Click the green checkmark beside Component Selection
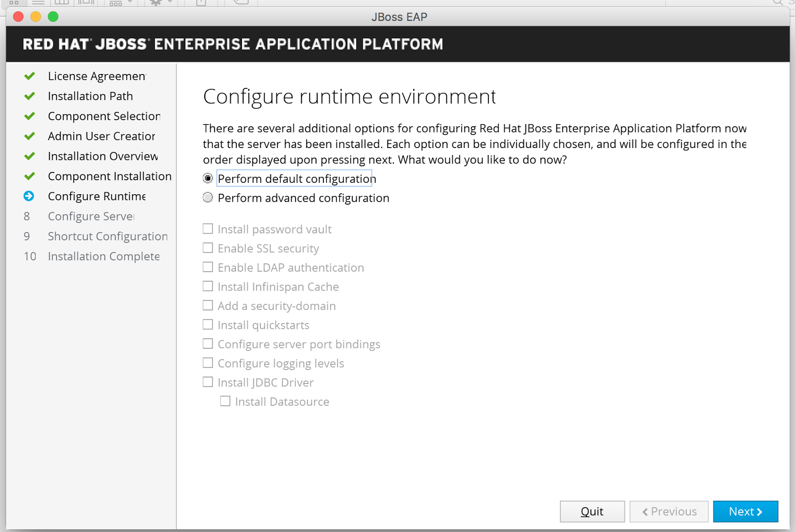This screenshot has height=532, width=795. pyautogui.click(x=30, y=116)
